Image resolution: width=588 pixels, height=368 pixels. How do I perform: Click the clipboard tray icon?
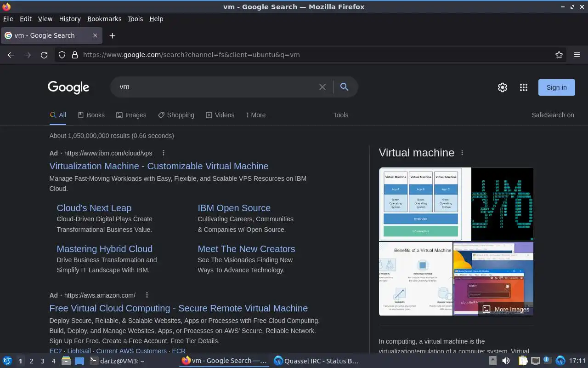tap(523, 361)
